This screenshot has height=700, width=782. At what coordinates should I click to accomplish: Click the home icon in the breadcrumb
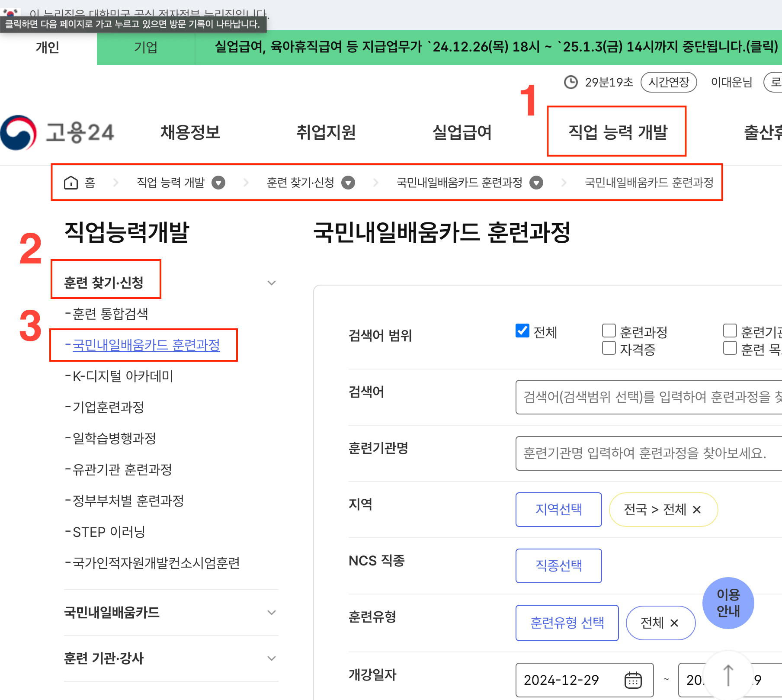(x=71, y=182)
